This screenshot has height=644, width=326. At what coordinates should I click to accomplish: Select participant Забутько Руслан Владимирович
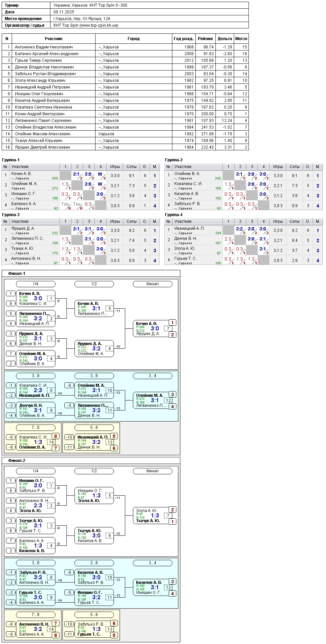point(45,74)
